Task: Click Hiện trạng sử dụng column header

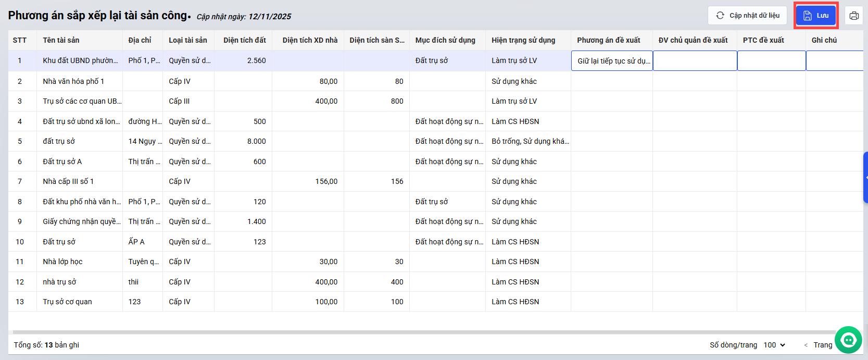Action: [523, 40]
